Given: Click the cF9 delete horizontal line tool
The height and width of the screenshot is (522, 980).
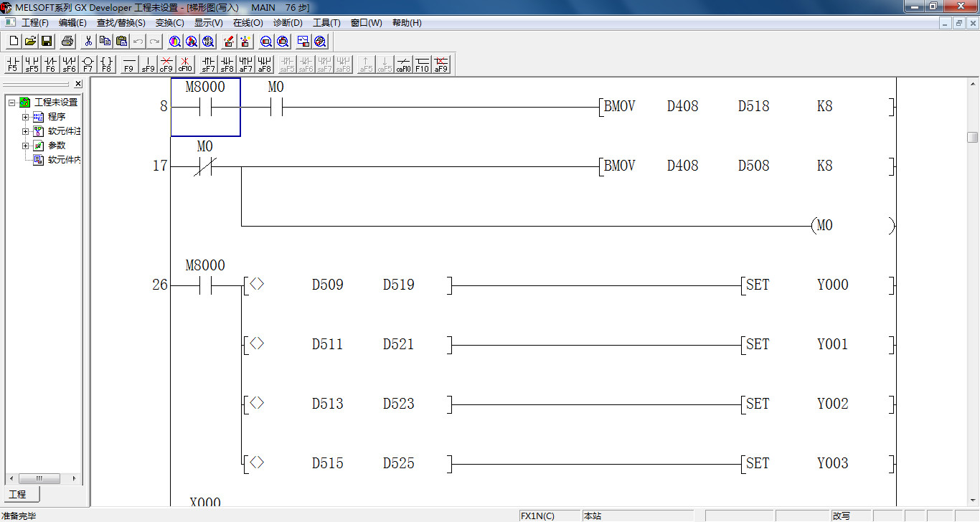Looking at the screenshot, I should click(166, 65).
